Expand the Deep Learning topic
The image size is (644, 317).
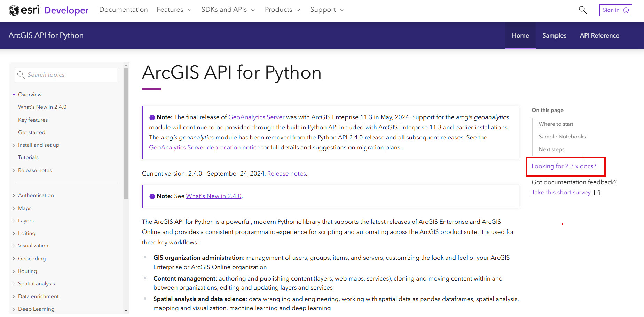coord(14,309)
